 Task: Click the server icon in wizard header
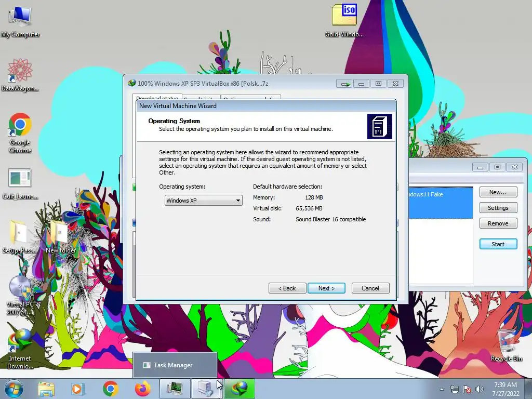click(380, 127)
